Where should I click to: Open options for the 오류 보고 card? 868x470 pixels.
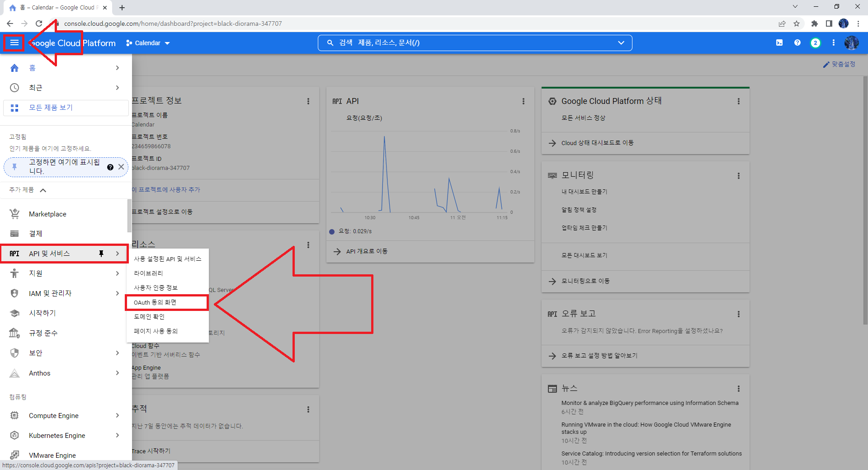coord(739,314)
